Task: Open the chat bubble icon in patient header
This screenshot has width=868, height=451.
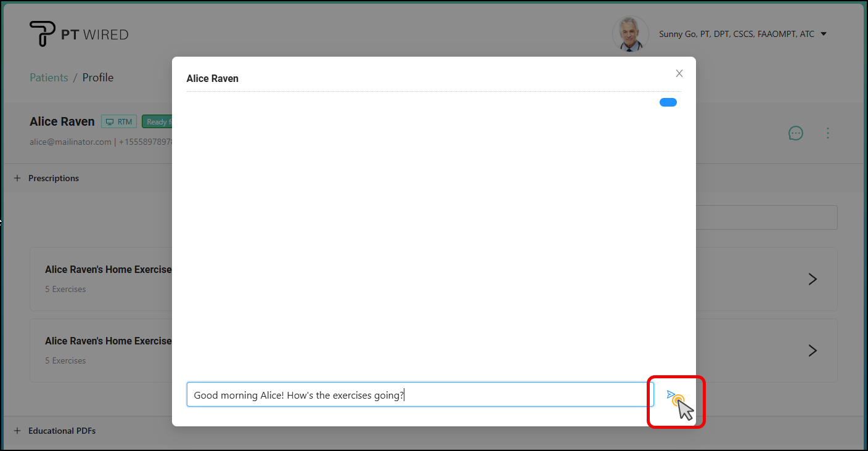Action: (x=795, y=133)
